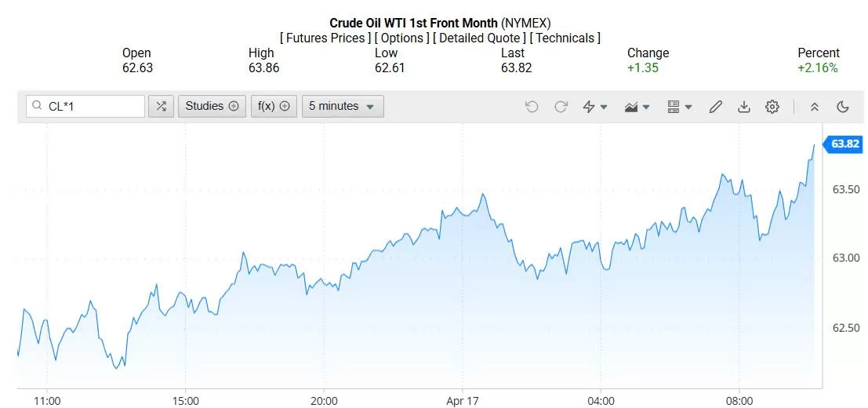
Task: Open the chart layout templates dropdown
Action: point(679,107)
